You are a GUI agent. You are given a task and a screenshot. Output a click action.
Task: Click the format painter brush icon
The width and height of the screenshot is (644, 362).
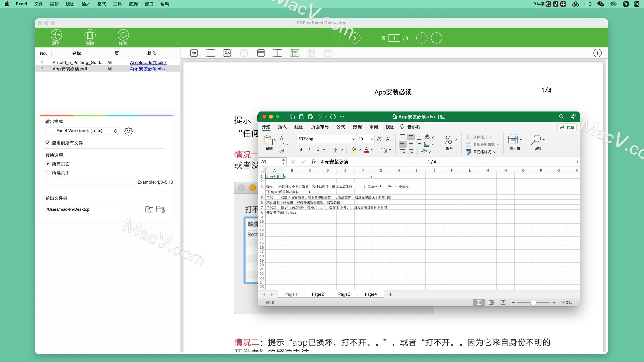click(282, 152)
